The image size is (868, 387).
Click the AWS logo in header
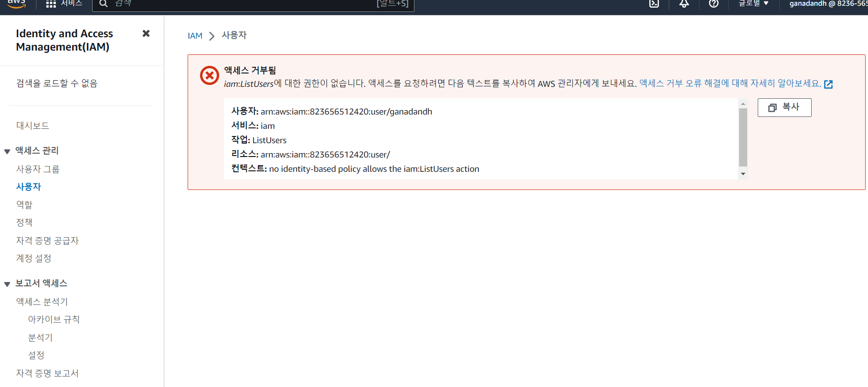tap(17, 4)
